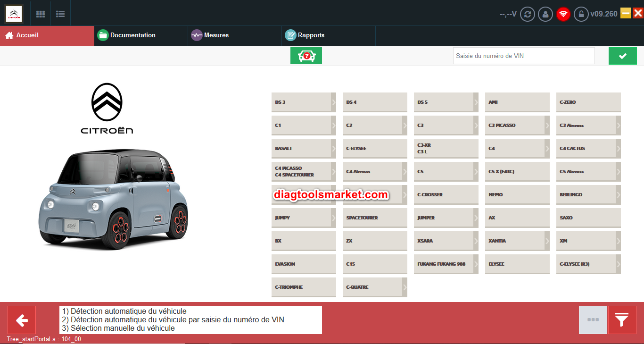Confirm VIN with green checkmark button
The image size is (644, 344).
pyautogui.click(x=622, y=56)
